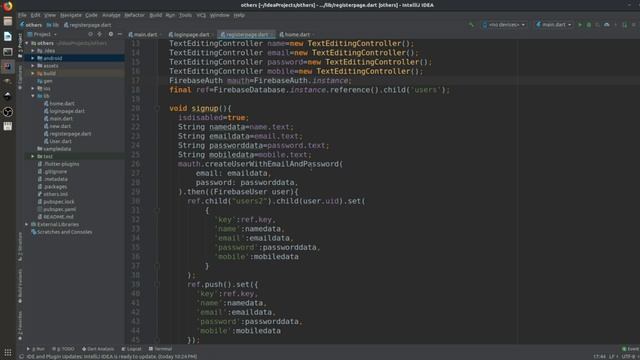Open the Project tool window side tab

20,46
